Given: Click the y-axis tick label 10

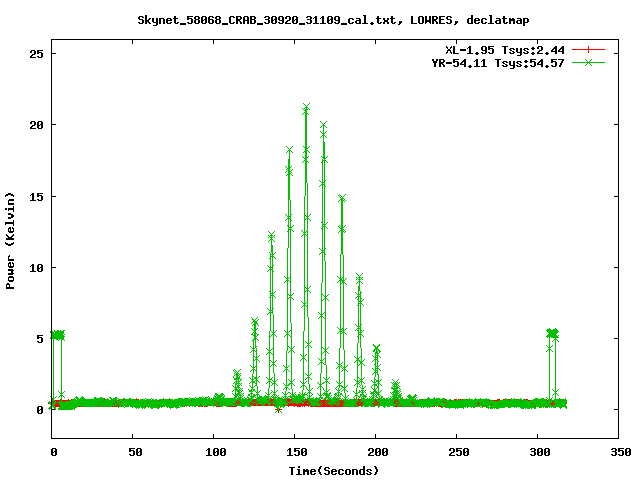Looking at the screenshot, I should click(x=36, y=268).
